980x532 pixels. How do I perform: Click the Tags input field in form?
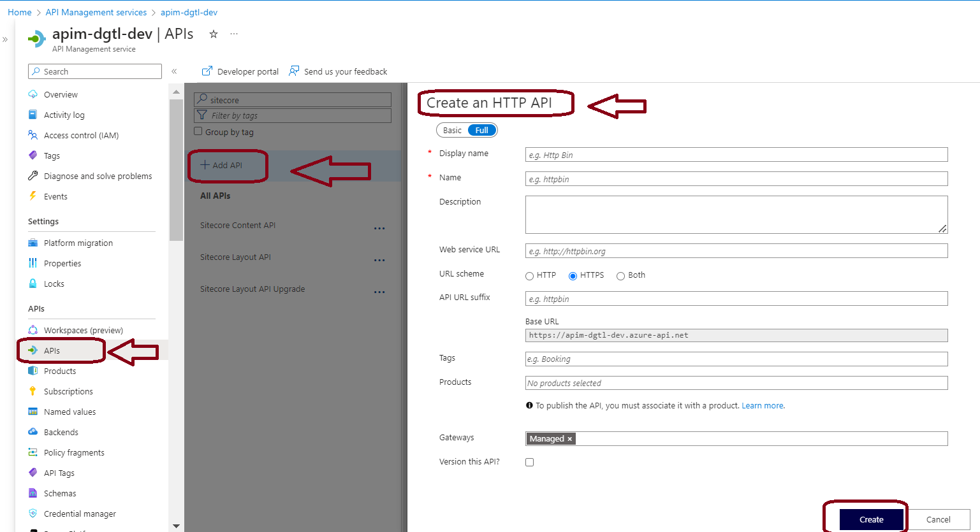736,359
